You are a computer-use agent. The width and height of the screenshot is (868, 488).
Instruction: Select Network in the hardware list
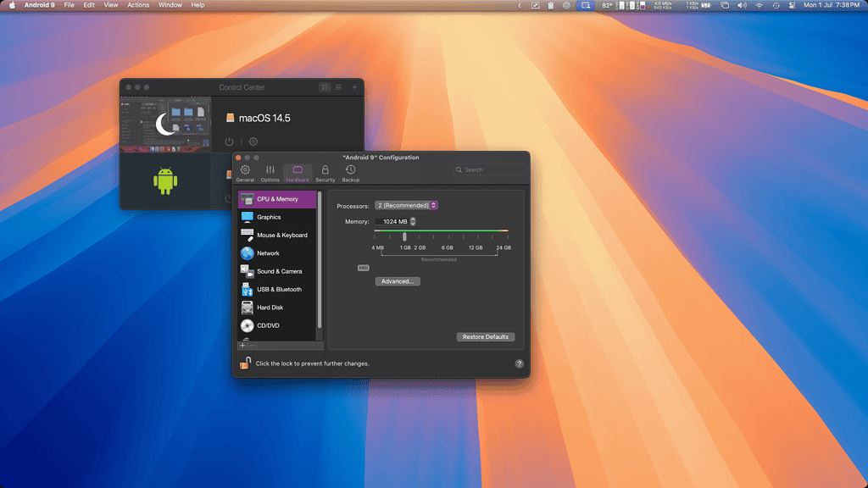click(268, 253)
